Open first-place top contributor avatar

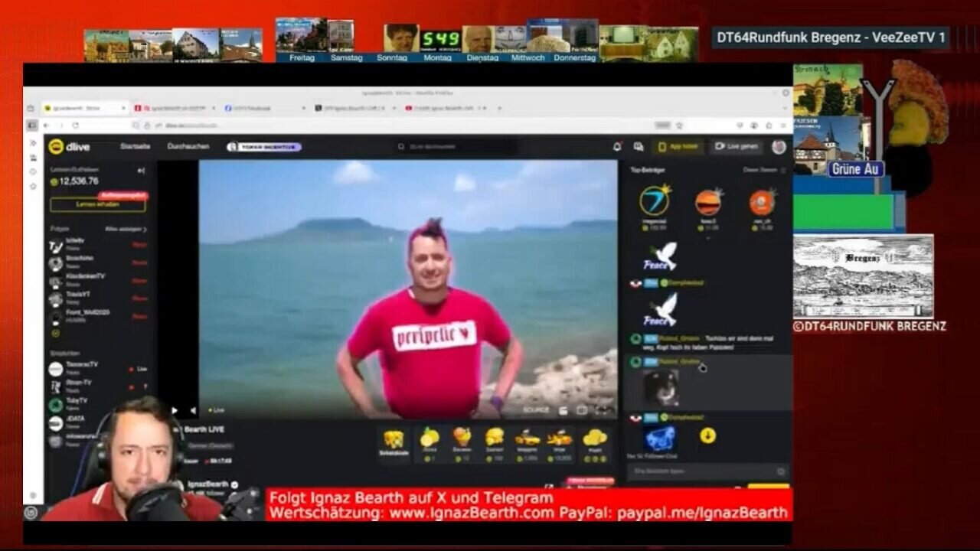click(x=655, y=201)
